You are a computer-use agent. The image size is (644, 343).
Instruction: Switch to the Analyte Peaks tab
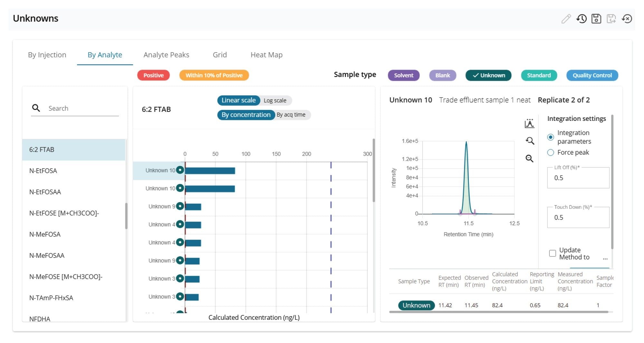(x=166, y=55)
